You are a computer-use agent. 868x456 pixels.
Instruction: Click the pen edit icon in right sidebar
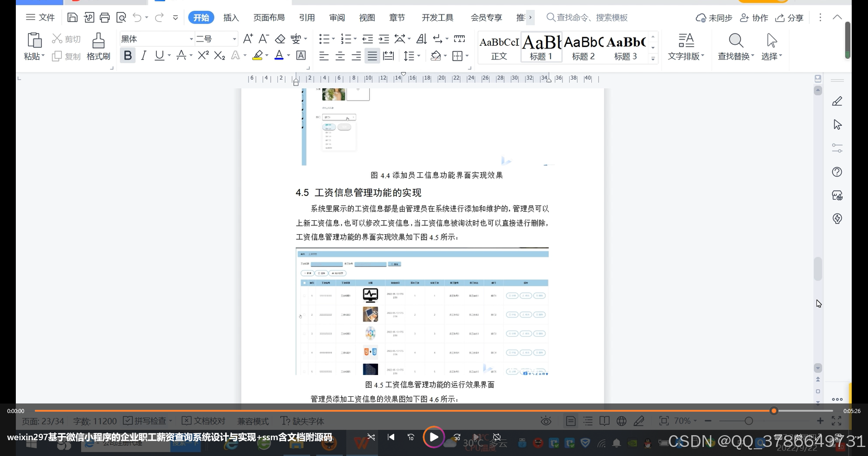coord(837,101)
